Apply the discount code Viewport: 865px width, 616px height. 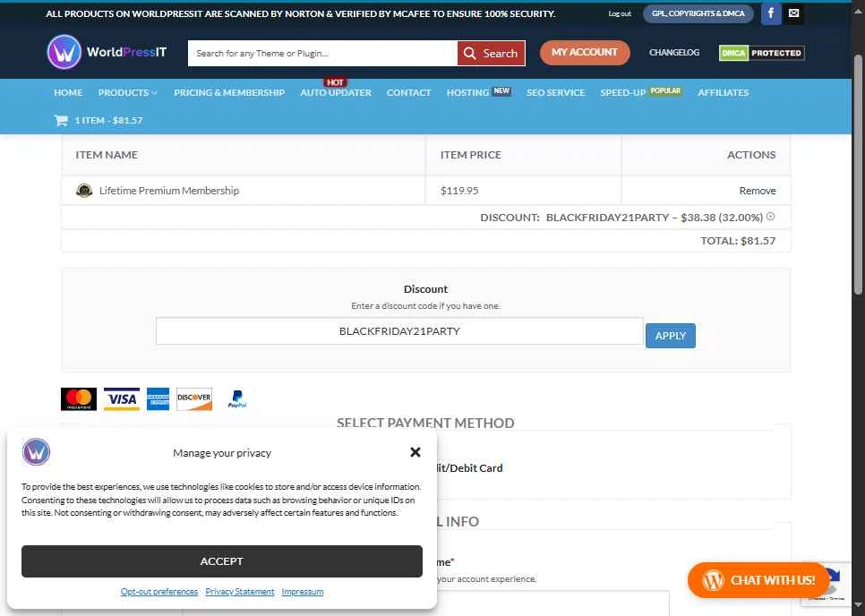click(671, 336)
